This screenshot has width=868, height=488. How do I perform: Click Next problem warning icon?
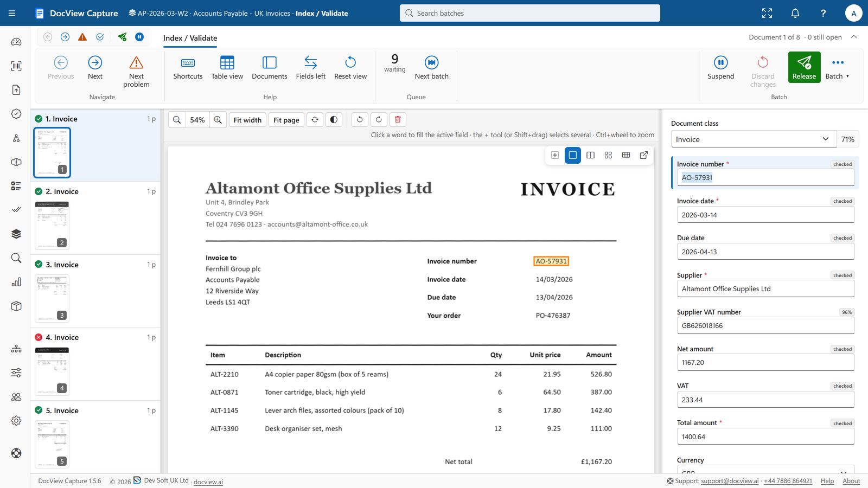[136, 70]
